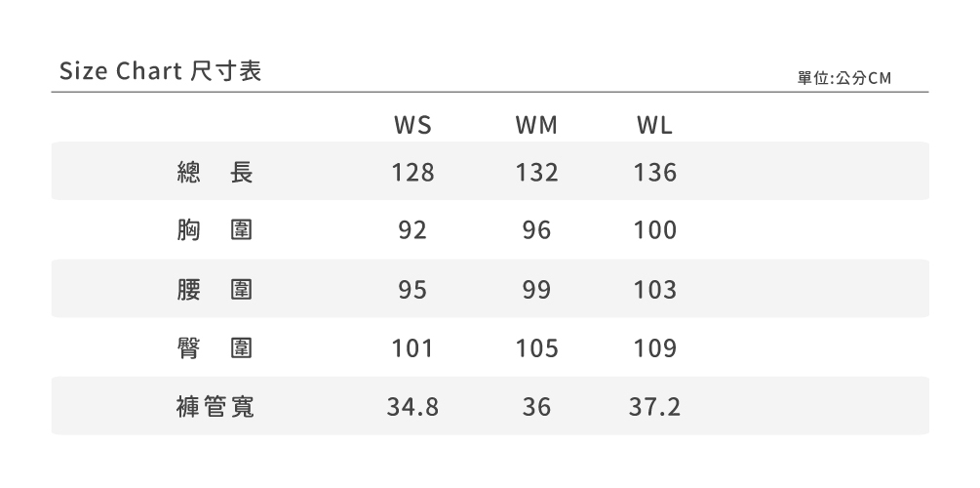
Task: Select the 128 value for WS total length
Action: pos(412,174)
